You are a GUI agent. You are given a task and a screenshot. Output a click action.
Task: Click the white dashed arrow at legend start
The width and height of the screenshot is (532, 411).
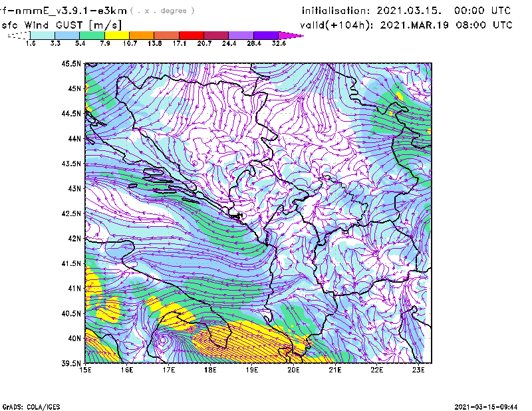click(x=19, y=35)
